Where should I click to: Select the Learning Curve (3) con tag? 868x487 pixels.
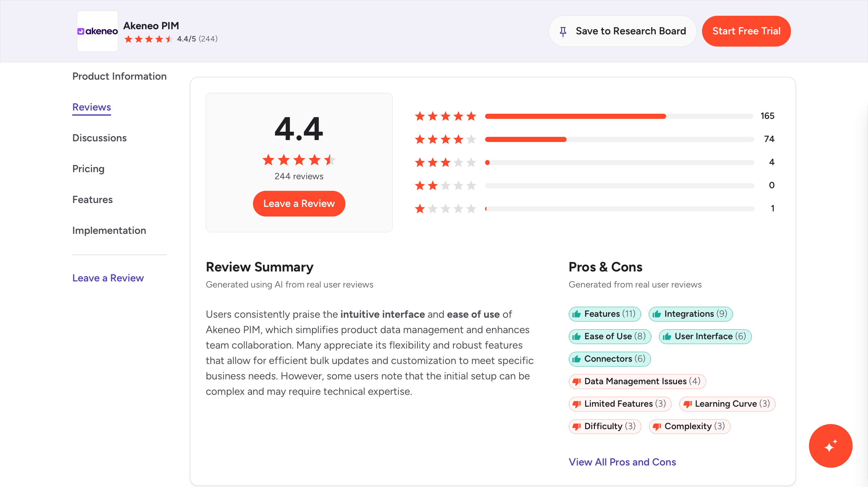coord(727,404)
